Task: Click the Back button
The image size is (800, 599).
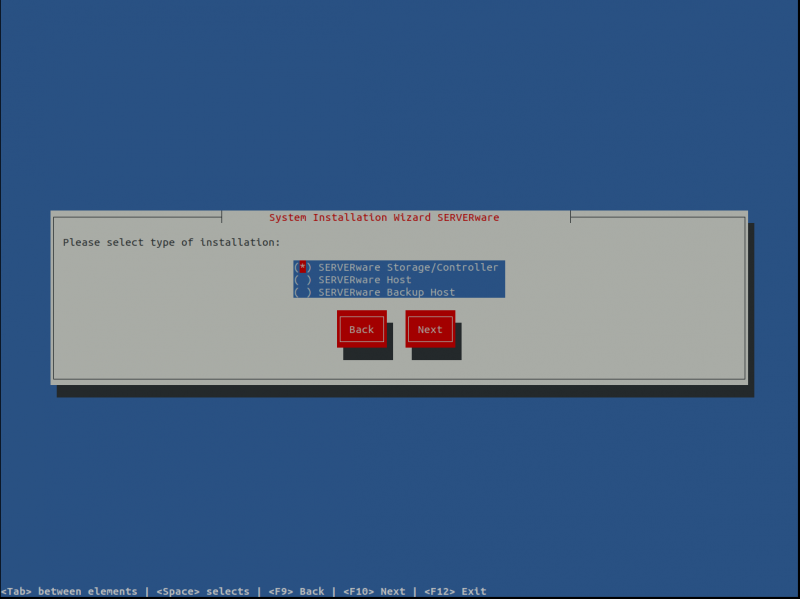Action: tap(362, 329)
